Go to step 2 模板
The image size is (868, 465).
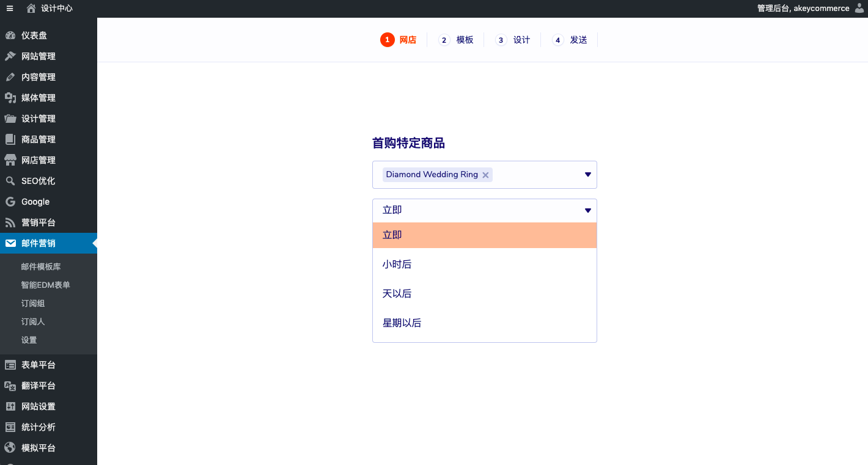point(457,40)
